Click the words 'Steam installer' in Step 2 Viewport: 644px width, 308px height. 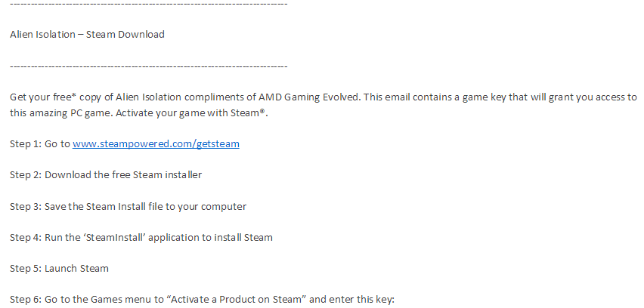click(x=168, y=174)
